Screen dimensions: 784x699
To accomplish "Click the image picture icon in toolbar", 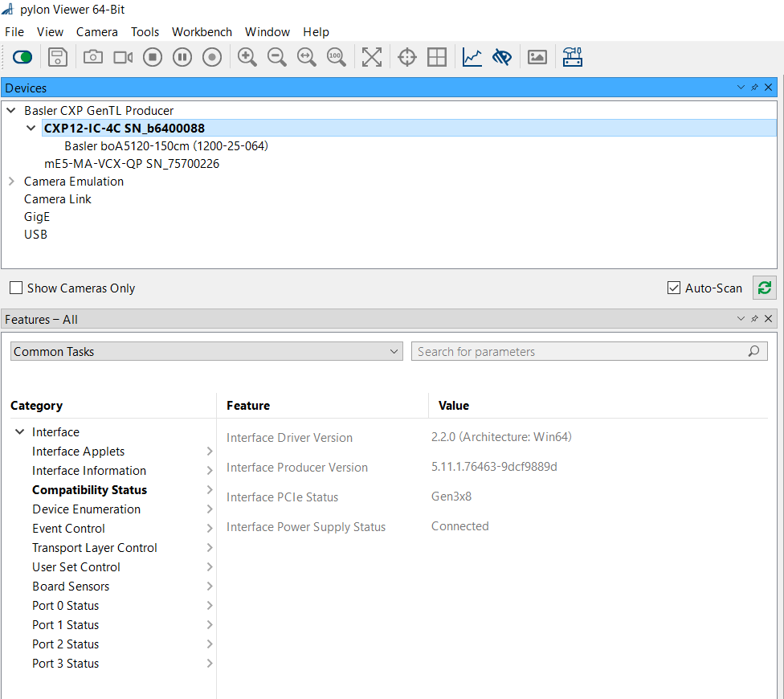I will [537, 57].
